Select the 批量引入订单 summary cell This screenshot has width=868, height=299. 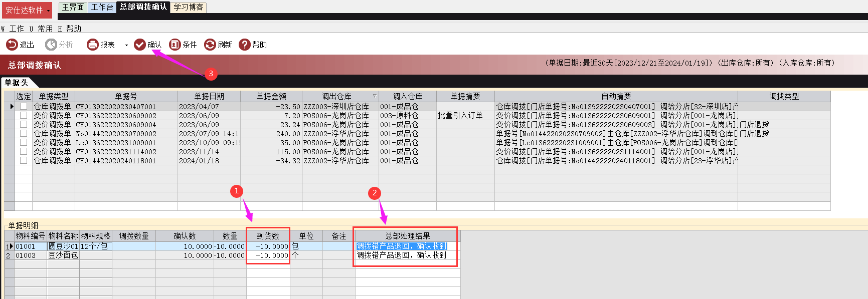tap(465, 115)
